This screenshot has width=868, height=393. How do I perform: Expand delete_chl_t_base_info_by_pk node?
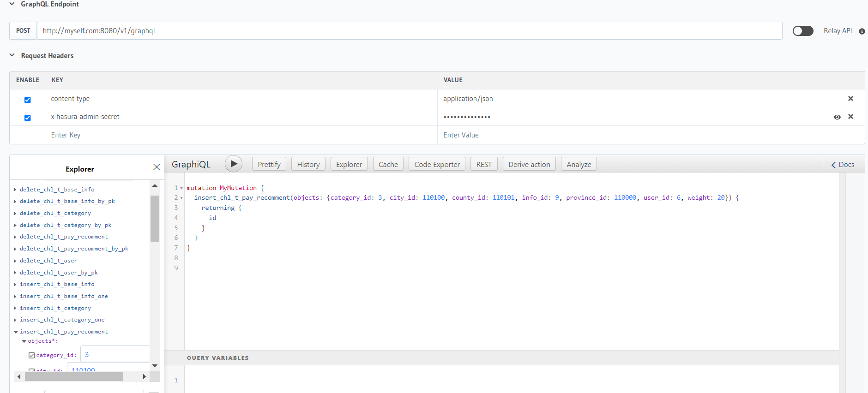(15, 201)
